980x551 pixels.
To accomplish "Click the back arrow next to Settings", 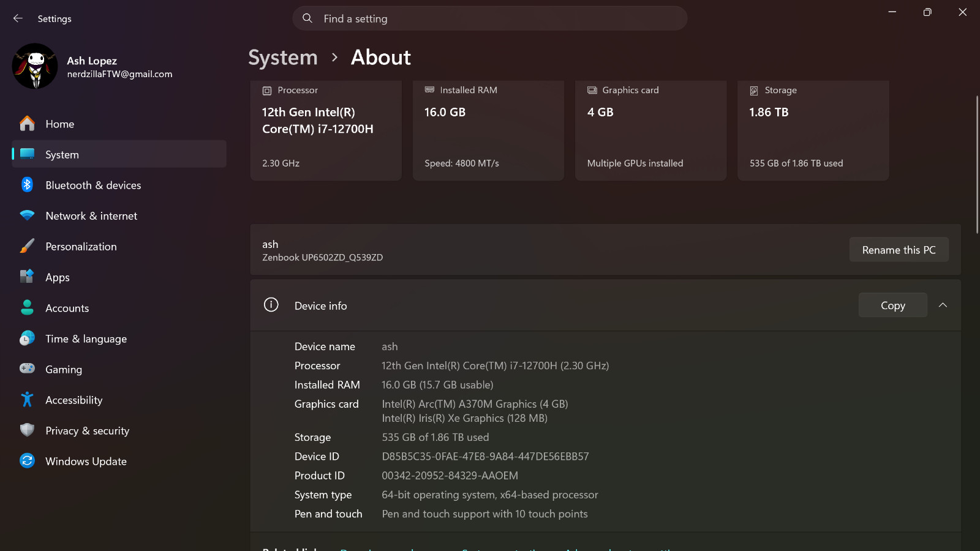I will pyautogui.click(x=18, y=18).
